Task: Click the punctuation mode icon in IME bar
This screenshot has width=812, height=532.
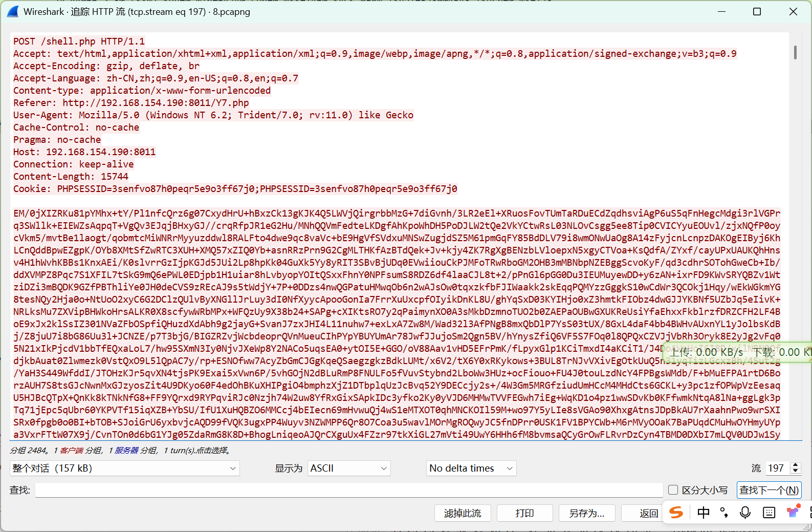Action: [x=724, y=513]
